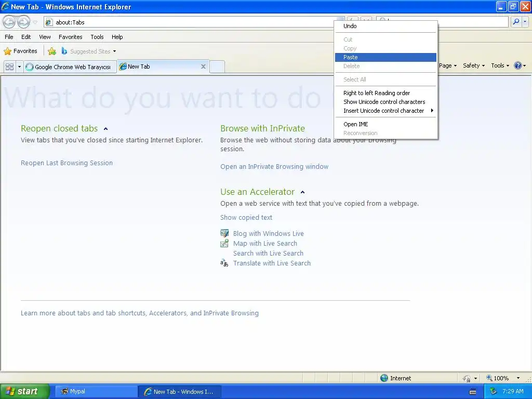532x399 pixels.
Task: Open the Page command bar menu
Action: coord(448,65)
